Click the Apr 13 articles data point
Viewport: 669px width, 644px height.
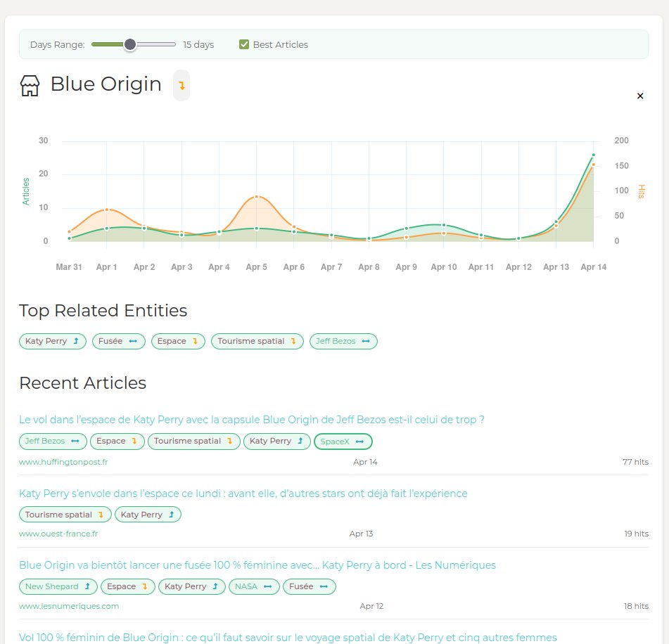click(x=556, y=221)
